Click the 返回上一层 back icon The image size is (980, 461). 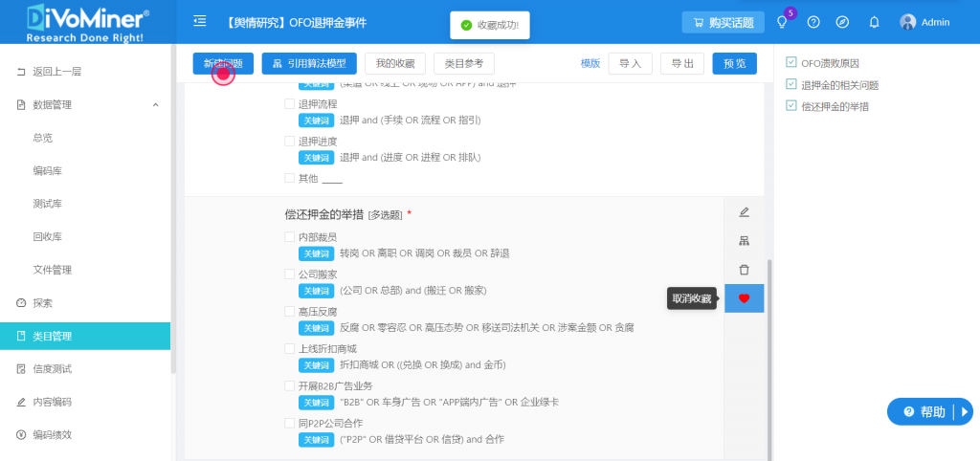(21, 72)
